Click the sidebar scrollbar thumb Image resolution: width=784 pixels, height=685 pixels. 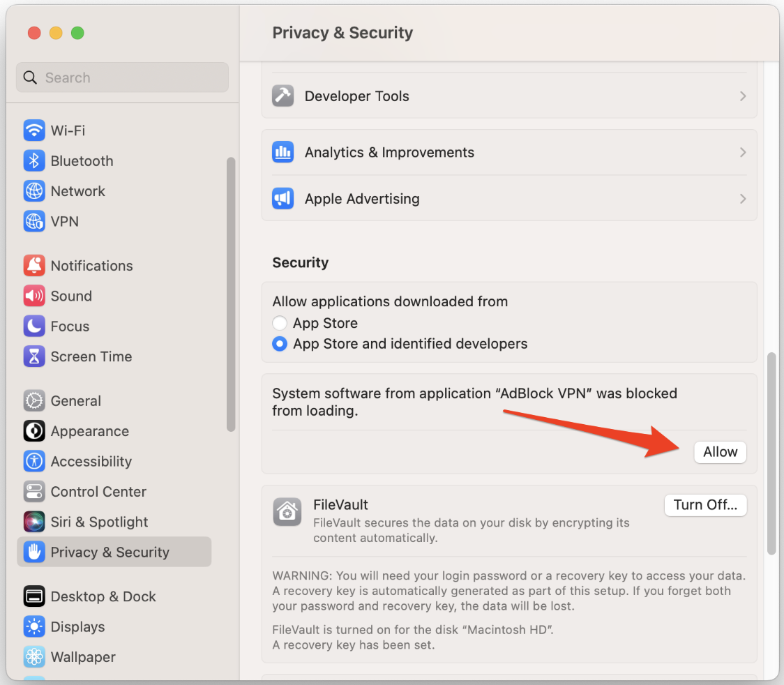point(231,293)
